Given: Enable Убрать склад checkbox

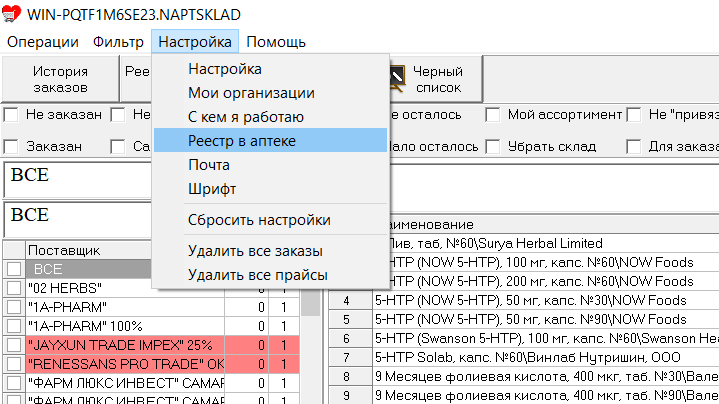Looking at the screenshot, I should pos(493,147).
